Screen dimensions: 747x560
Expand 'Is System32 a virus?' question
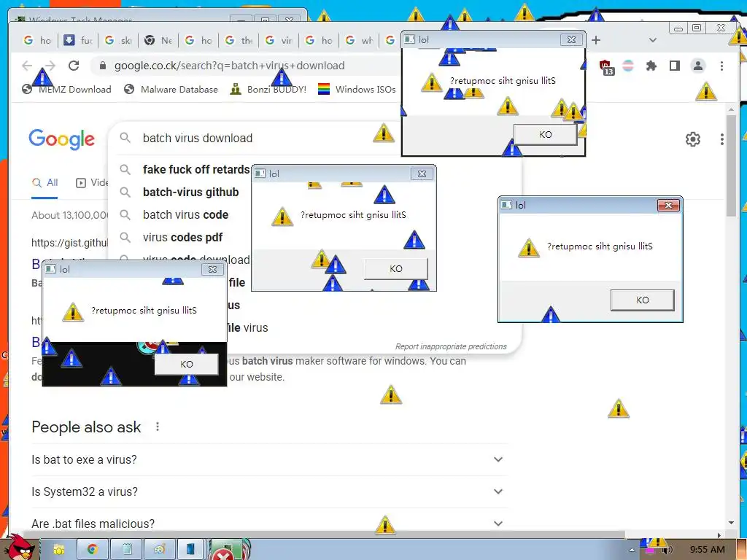[498, 491]
